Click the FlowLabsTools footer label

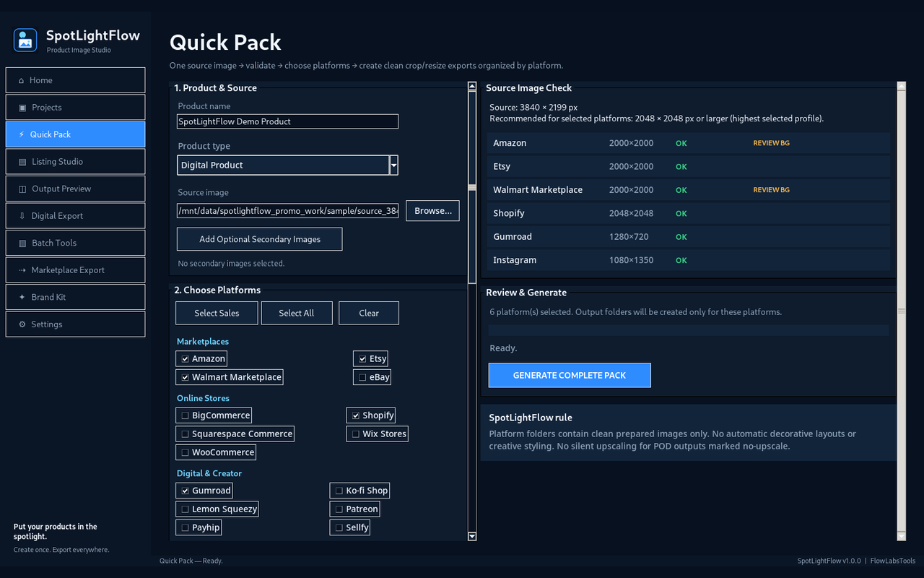coord(893,561)
